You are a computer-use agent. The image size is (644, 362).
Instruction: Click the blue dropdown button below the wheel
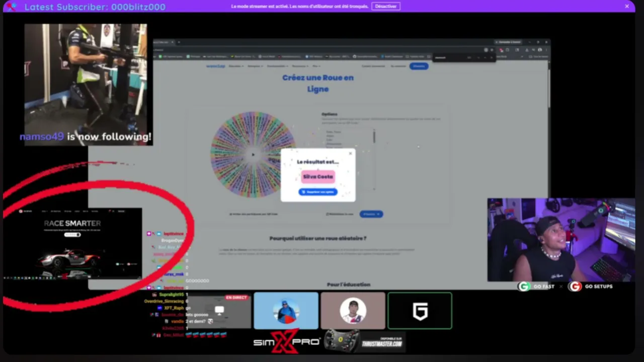point(371,214)
